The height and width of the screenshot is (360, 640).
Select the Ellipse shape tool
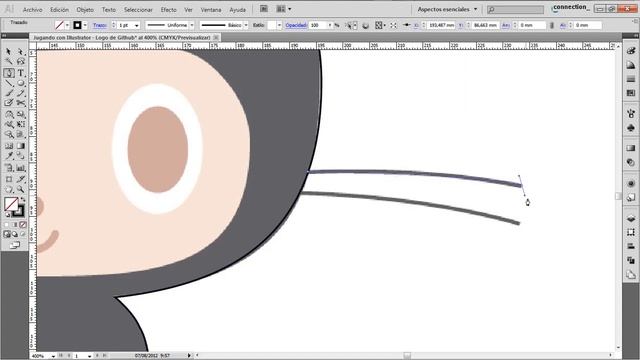tap(20, 83)
